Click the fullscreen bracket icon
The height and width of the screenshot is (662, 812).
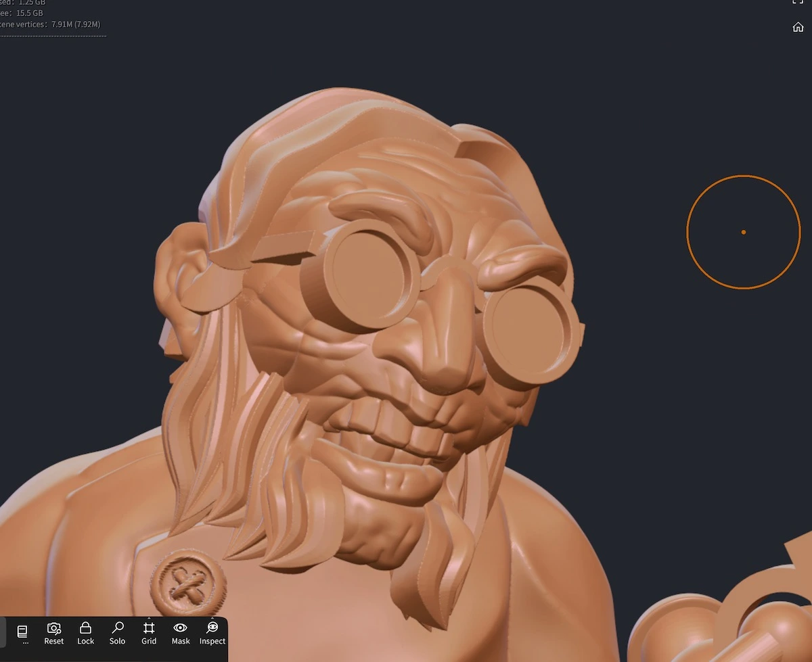pyautogui.click(x=798, y=2)
